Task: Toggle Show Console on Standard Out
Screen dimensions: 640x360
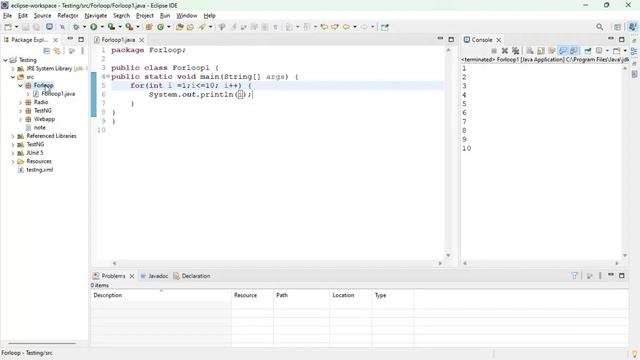Action: 563,51
